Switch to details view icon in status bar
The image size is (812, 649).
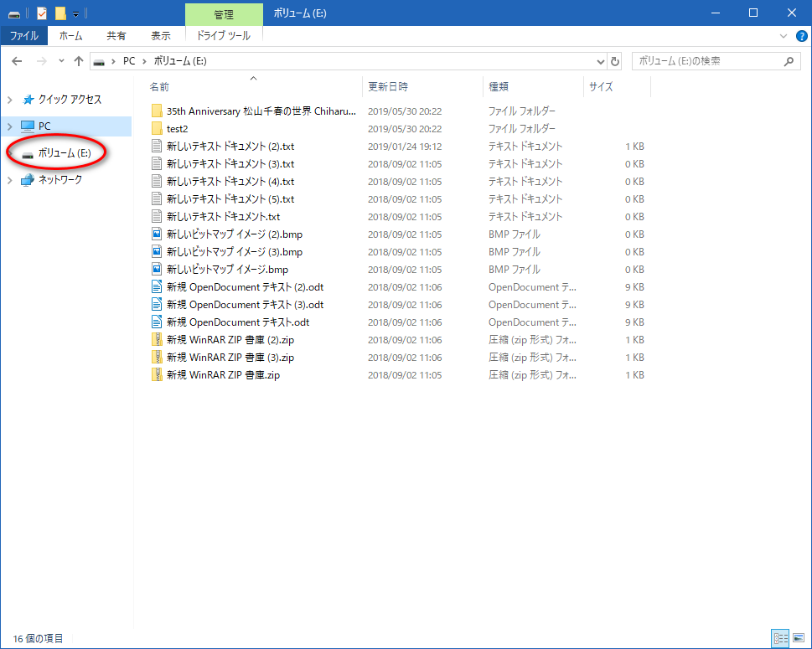click(781, 638)
